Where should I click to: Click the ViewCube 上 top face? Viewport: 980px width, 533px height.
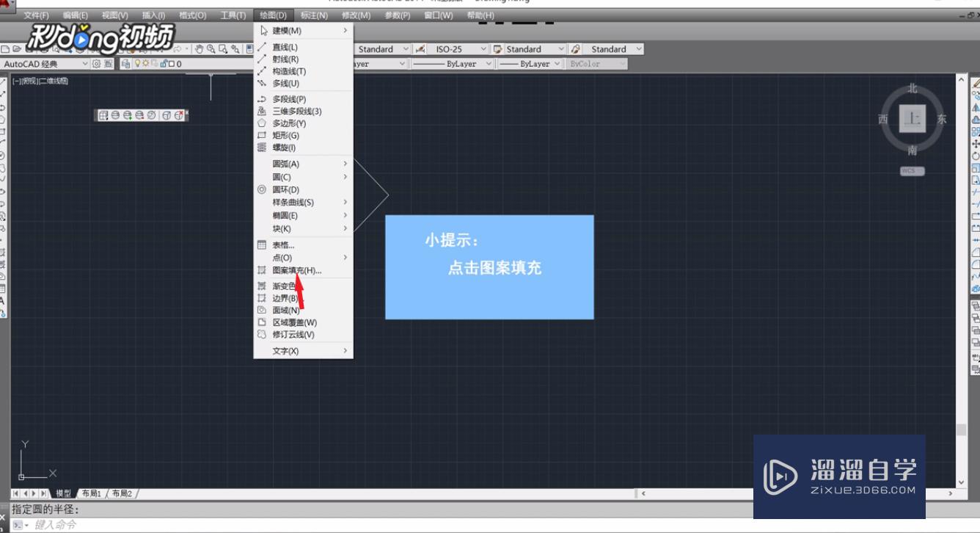point(913,118)
